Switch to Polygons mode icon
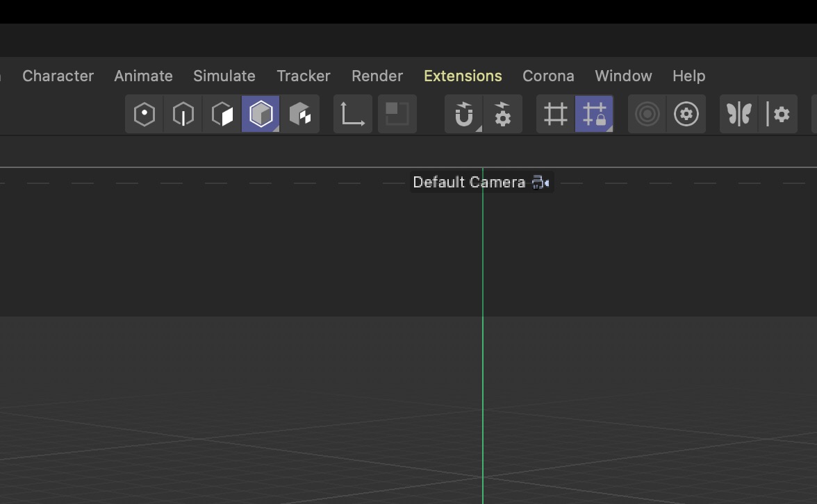 [222, 114]
